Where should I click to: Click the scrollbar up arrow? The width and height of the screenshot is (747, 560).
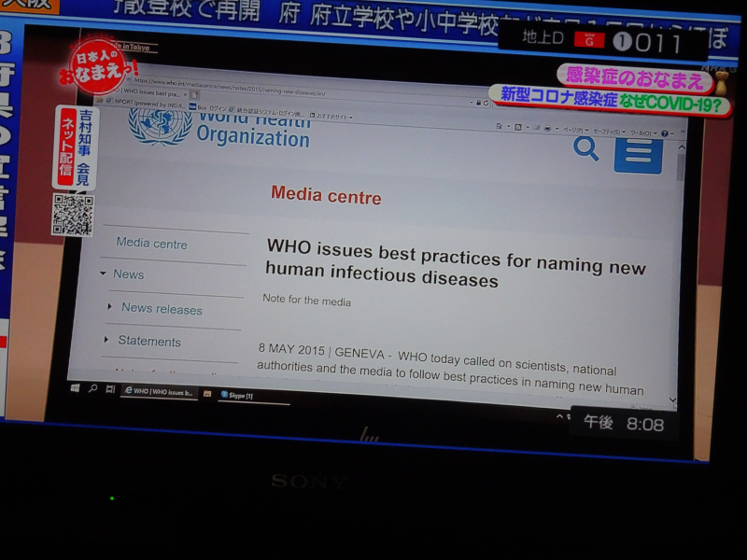coord(682,147)
